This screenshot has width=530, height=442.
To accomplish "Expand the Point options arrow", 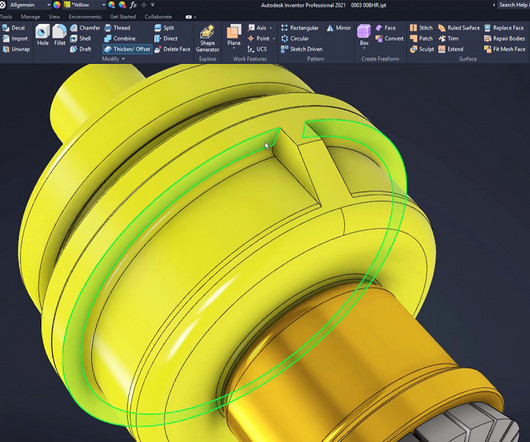I will [x=274, y=39].
